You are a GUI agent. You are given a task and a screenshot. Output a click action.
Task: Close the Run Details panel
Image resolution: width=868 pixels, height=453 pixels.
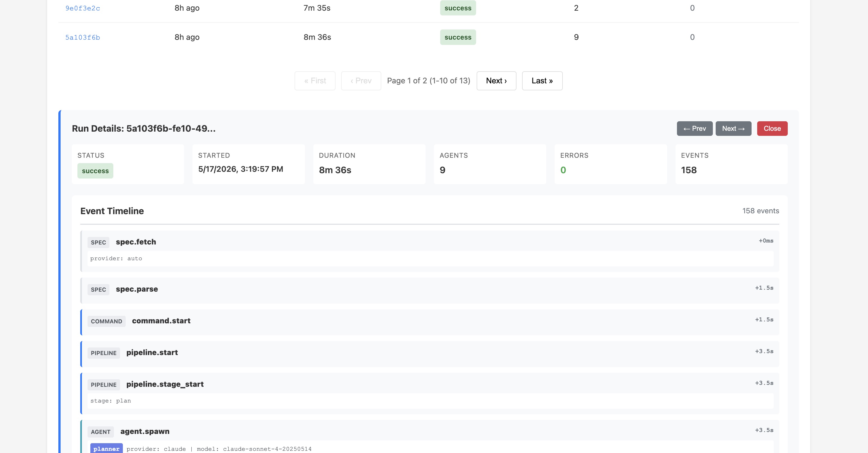point(772,129)
